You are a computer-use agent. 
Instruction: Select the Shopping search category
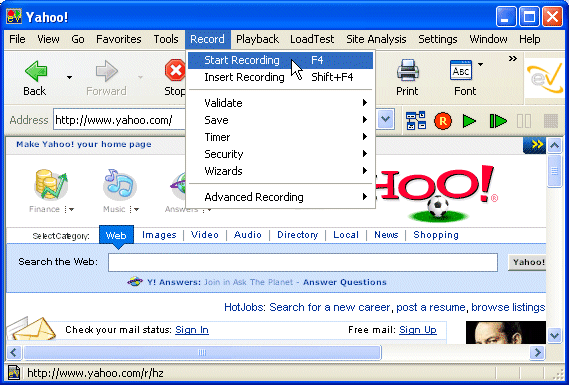pos(436,235)
